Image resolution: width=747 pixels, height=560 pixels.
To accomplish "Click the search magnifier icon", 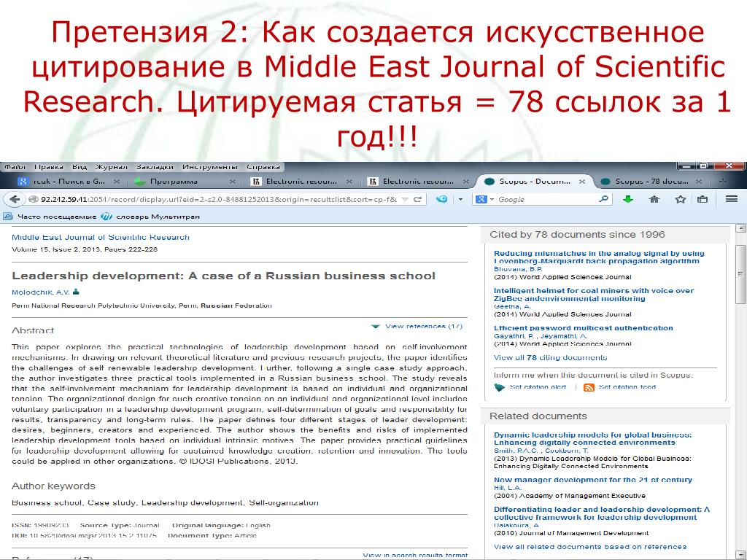I will point(603,199).
